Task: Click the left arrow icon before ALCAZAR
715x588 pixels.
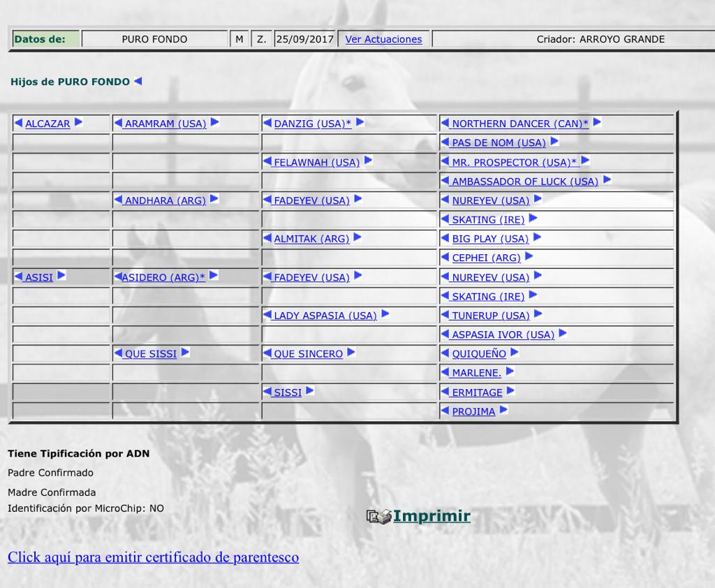Action: click(x=19, y=124)
